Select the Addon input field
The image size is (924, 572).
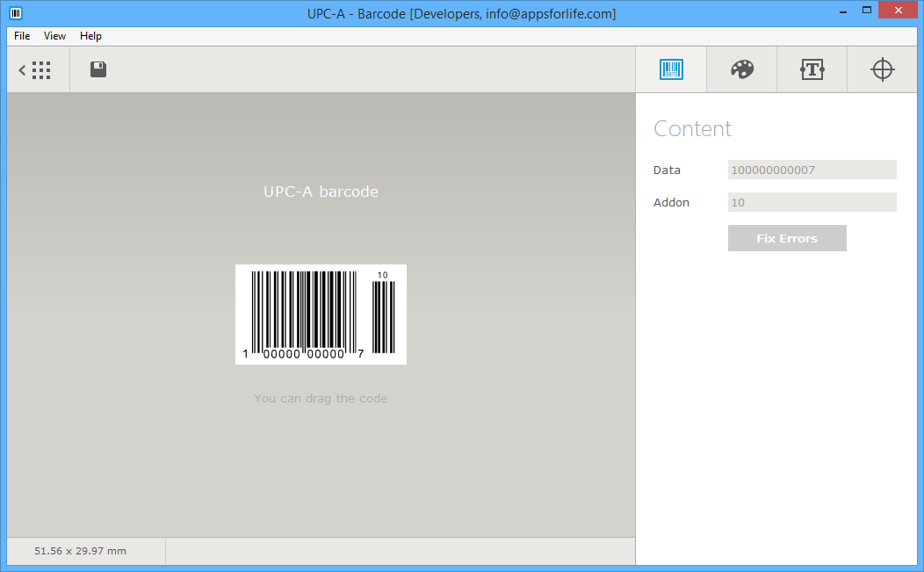pyautogui.click(x=812, y=201)
